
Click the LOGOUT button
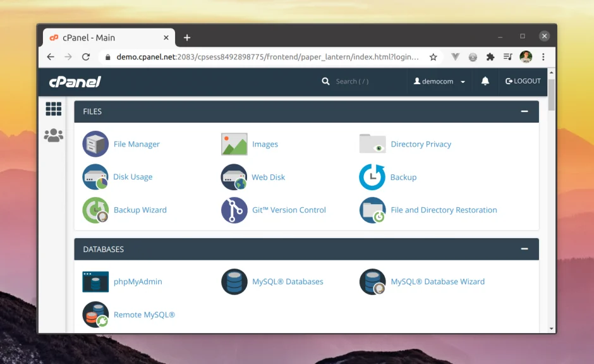tap(523, 81)
